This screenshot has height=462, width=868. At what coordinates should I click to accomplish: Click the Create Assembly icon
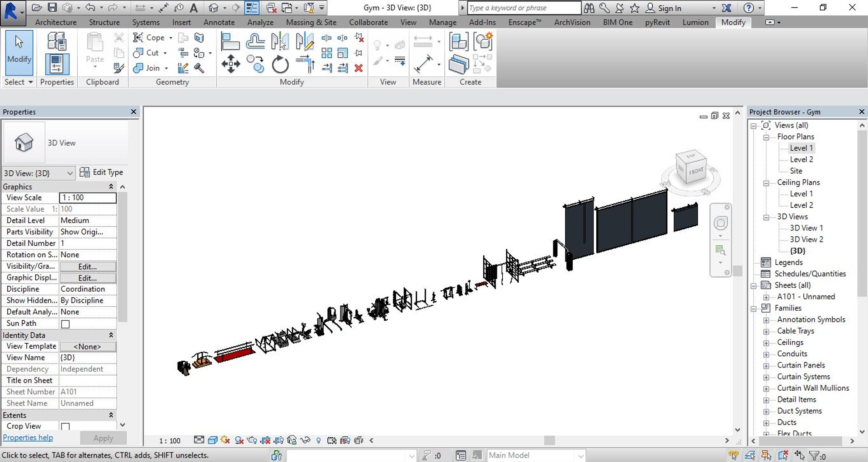click(x=458, y=42)
